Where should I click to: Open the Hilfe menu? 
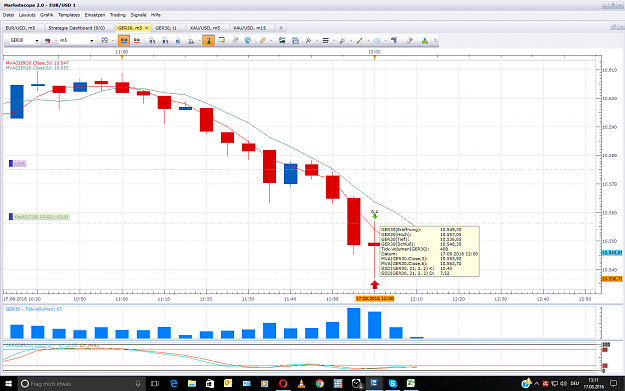point(156,15)
